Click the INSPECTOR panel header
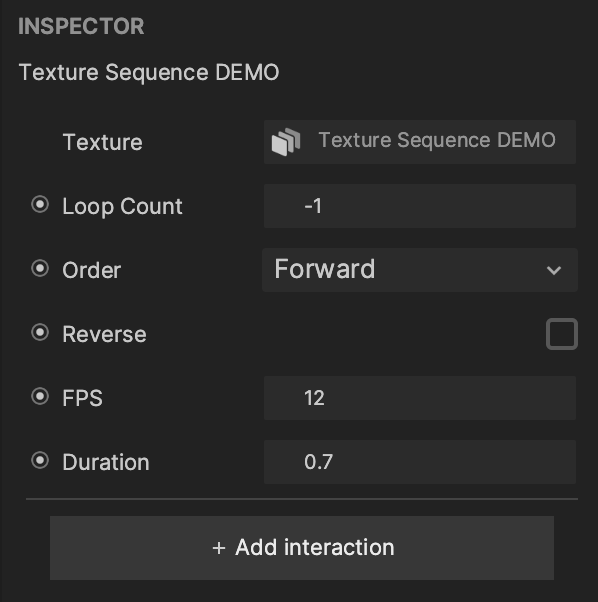This screenshot has width=598, height=602. tap(81, 26)
